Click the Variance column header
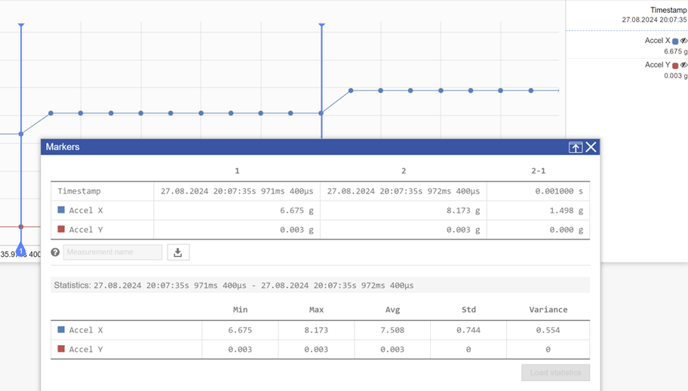Screen dimensions: 688x391 pos(548,310)
